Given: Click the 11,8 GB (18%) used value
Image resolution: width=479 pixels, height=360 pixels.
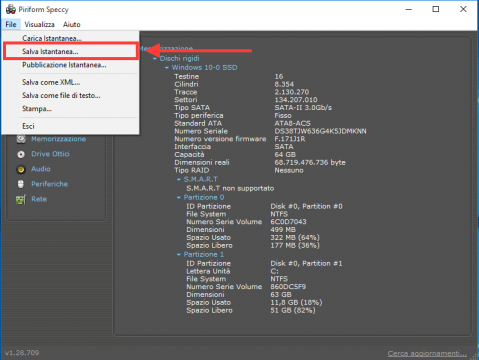Looking at the screenshot, I should [296, 302].
